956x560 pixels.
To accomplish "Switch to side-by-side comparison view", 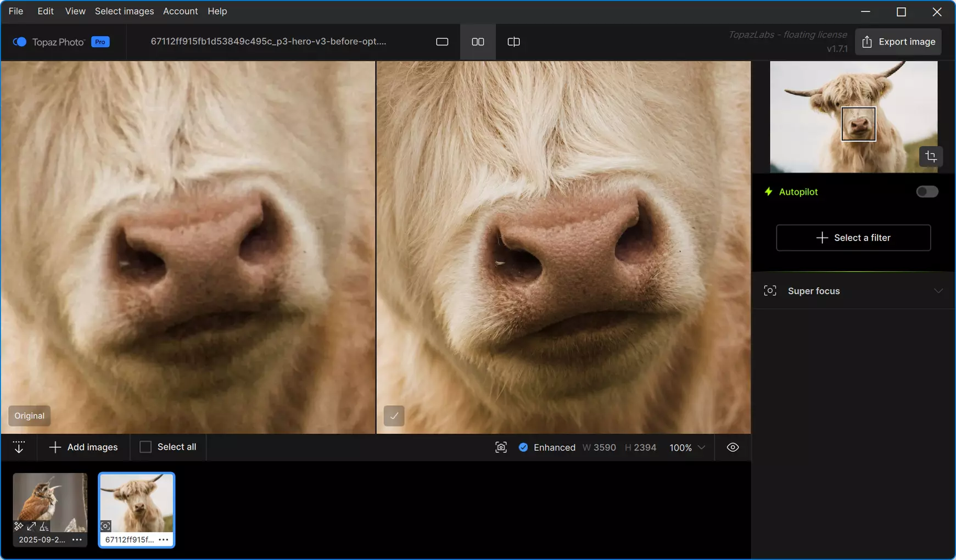I will pos(478,42).
